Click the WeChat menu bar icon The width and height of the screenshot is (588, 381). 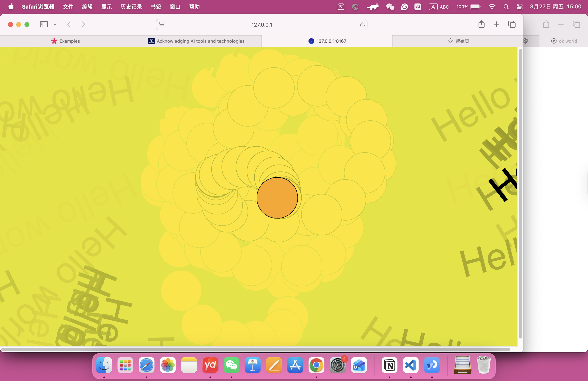[x=390, y=7]
